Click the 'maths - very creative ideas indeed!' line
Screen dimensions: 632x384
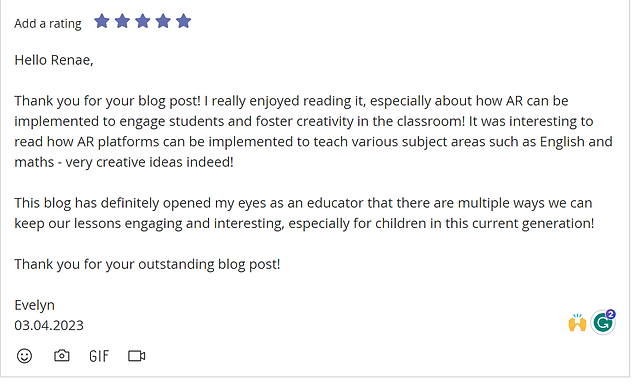tap(124, 162)
